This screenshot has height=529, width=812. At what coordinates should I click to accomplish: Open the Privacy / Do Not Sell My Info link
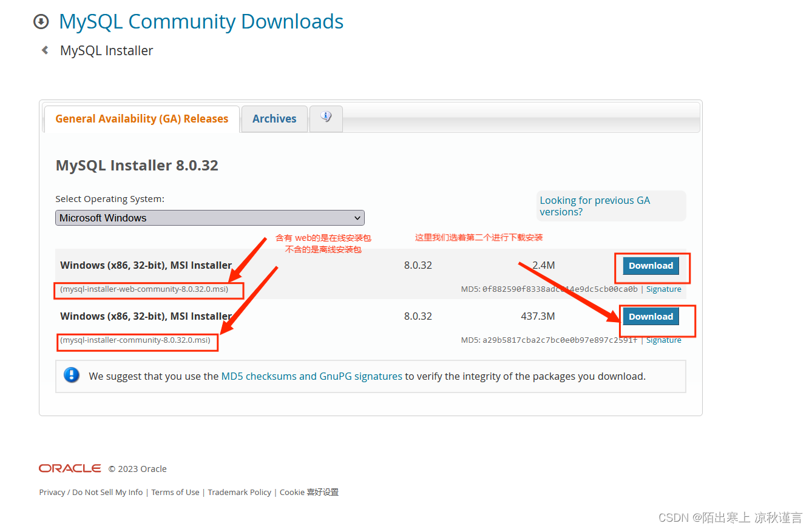point(91,492)
